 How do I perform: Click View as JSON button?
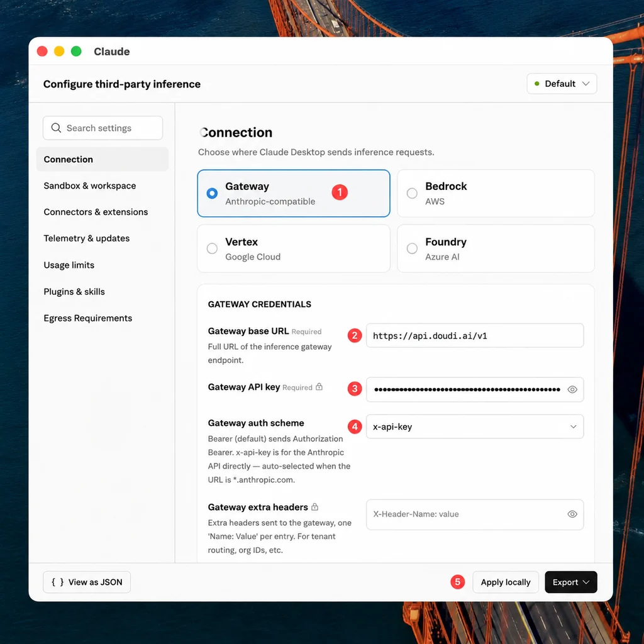[87, 582]
